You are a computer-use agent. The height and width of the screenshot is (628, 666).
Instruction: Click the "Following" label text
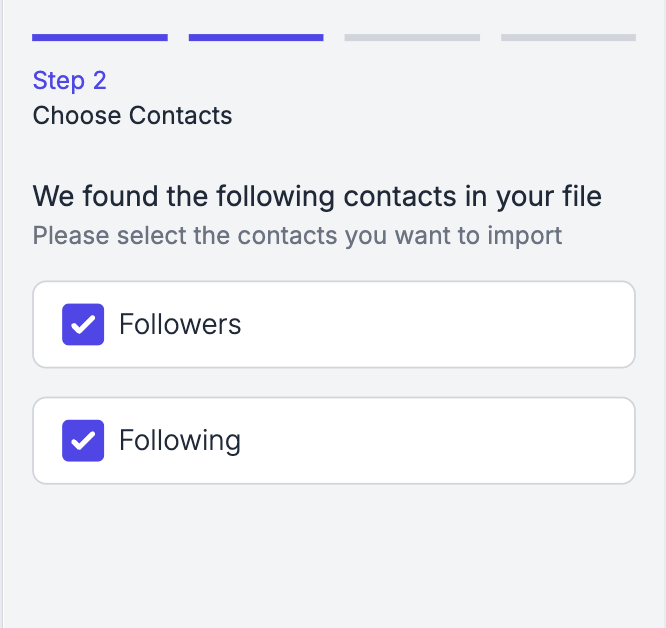point(180,441)
